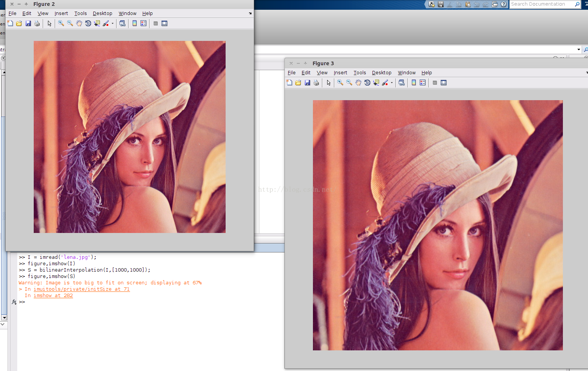Screen dimensions: 588x371
Task: Open Insert menu in Figure 2
Action: point(61,14)
